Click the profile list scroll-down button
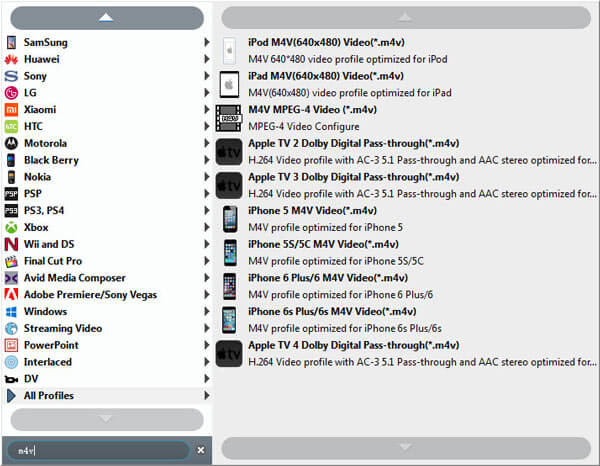This screenshot has height=466, width=600. (406, 448)
